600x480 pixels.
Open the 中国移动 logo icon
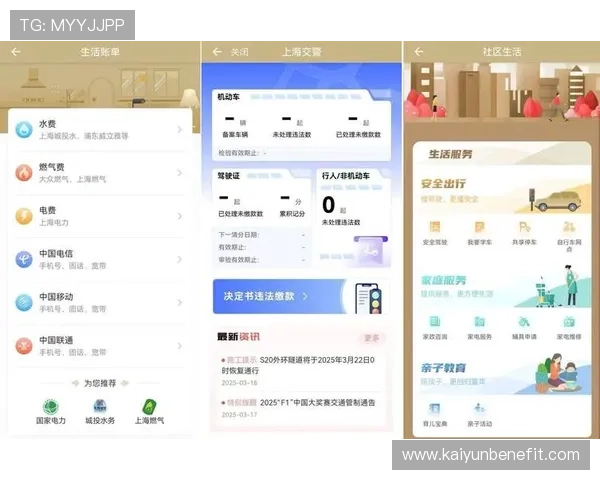(x=24, y=302)
